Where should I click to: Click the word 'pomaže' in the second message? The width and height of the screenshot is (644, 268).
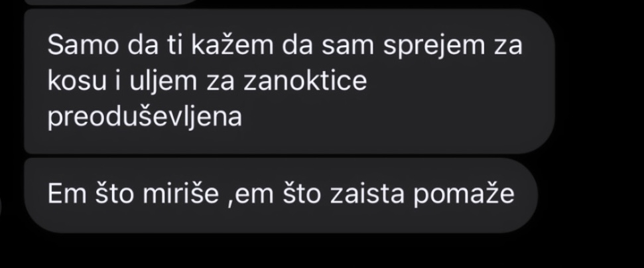(464, 195)
